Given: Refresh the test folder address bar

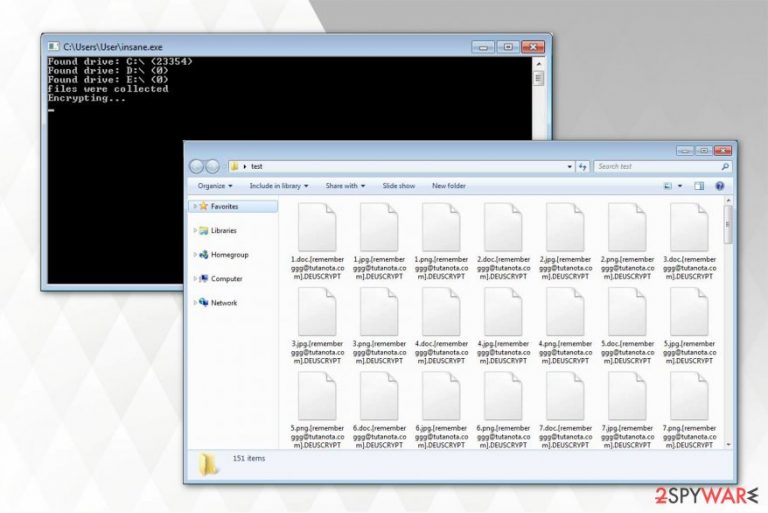Looking at the screenshot, I should [x=582, y=167].
